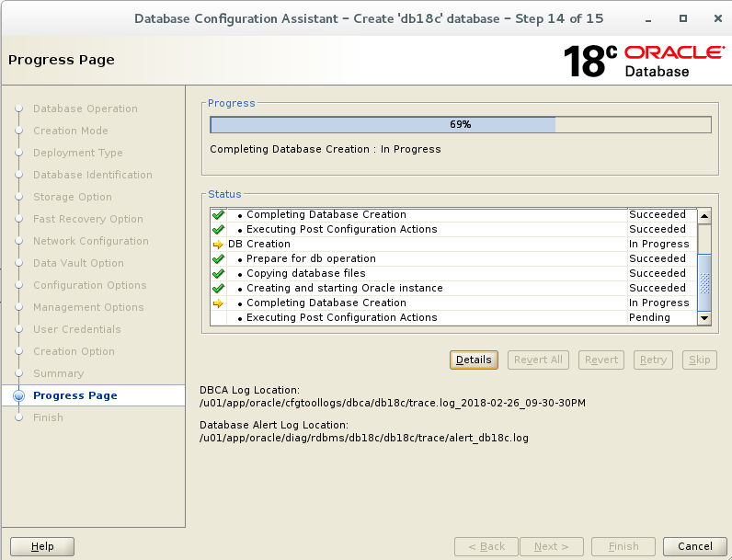Image resolution: width=732 pixels, height=560 pixels.
Task: Click status list scroll up arrow
Action: [x=704, y=216]
